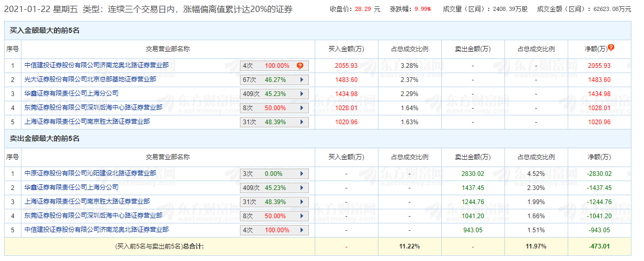The image size is (644, 261).
Task: Click the 2.29% share cell for 华鑫证券
Action: (x=409, y=94)
